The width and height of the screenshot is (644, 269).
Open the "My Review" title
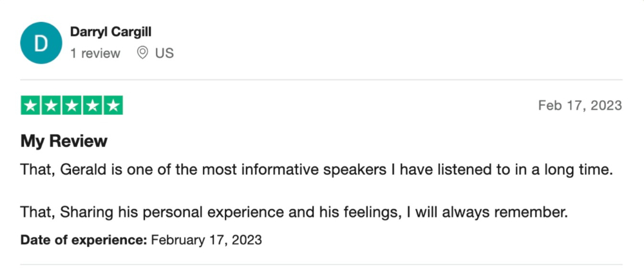click(x=64, y=141)
